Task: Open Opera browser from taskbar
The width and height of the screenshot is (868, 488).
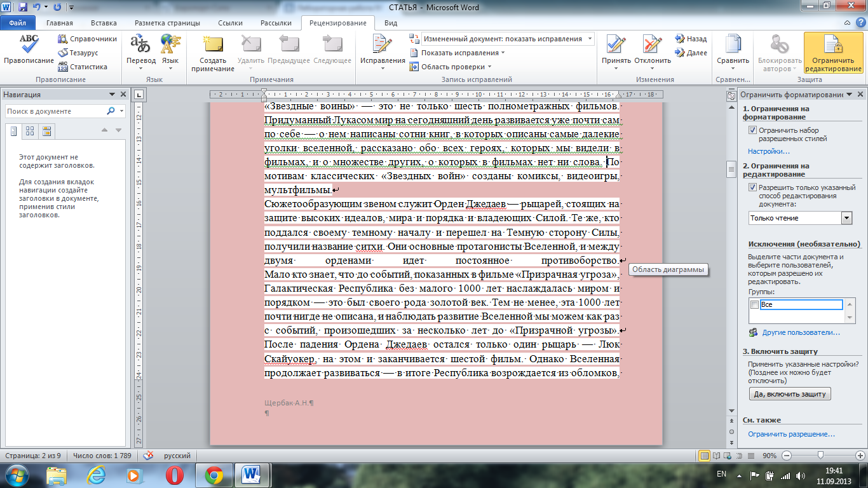Action: [x=174, y=475]
